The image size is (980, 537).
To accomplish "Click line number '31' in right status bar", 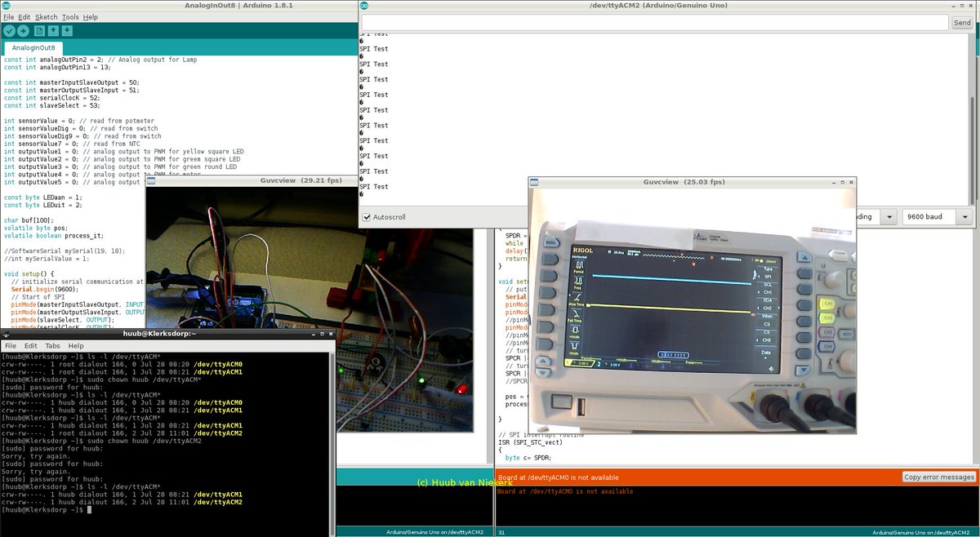I will click(x=502, y=532).
